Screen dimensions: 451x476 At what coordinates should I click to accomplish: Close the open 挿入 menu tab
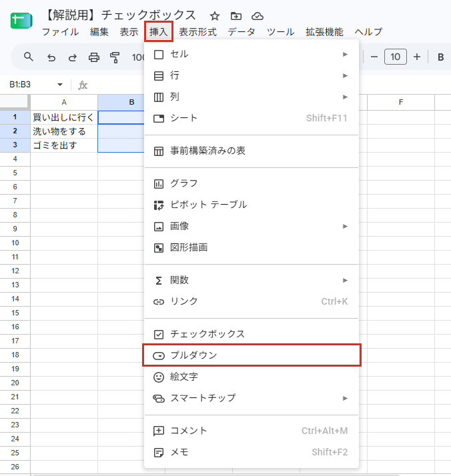point(159,31)
